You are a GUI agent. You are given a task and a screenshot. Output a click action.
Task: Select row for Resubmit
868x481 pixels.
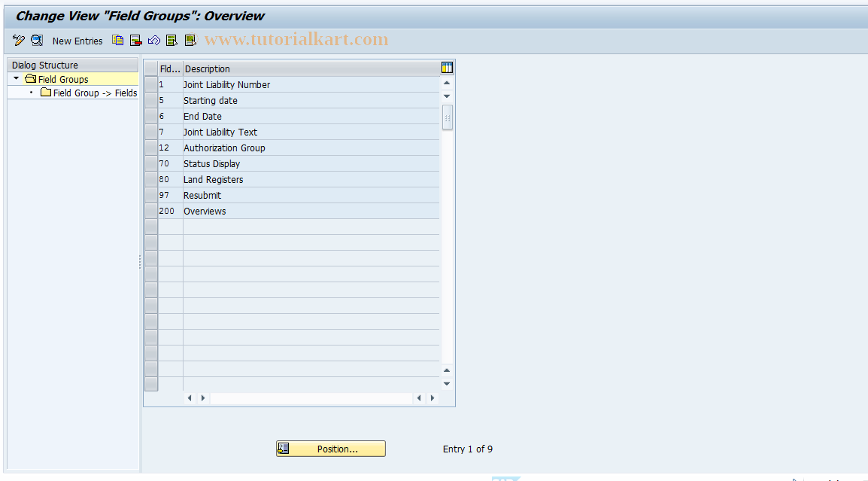click(x=150, y=195)
